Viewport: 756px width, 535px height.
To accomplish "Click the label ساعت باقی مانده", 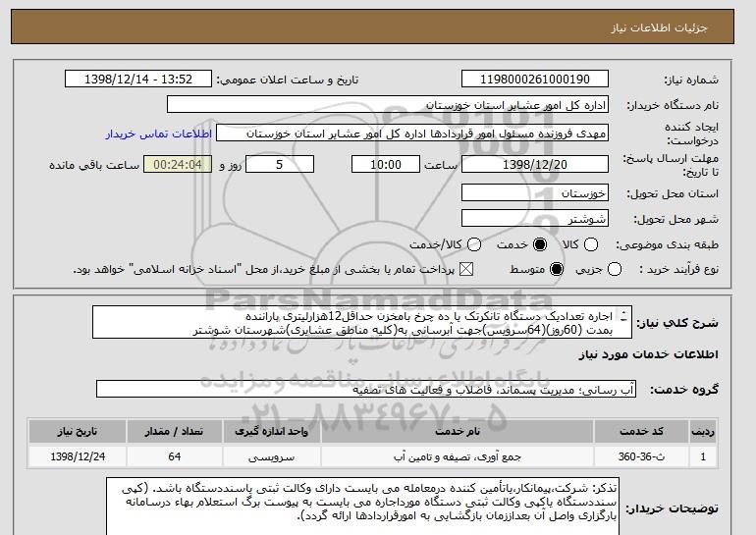I will (94, 165).
